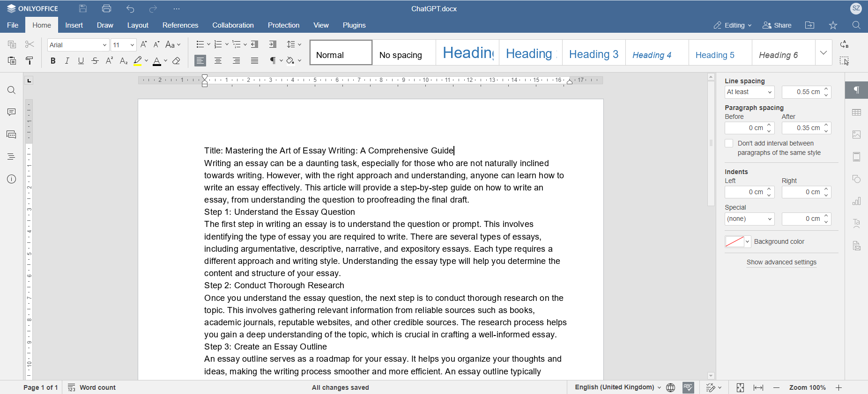Viewport: 868px width, 394px height.
Task: Expand the styles gallery arrow
Action: 823,52
